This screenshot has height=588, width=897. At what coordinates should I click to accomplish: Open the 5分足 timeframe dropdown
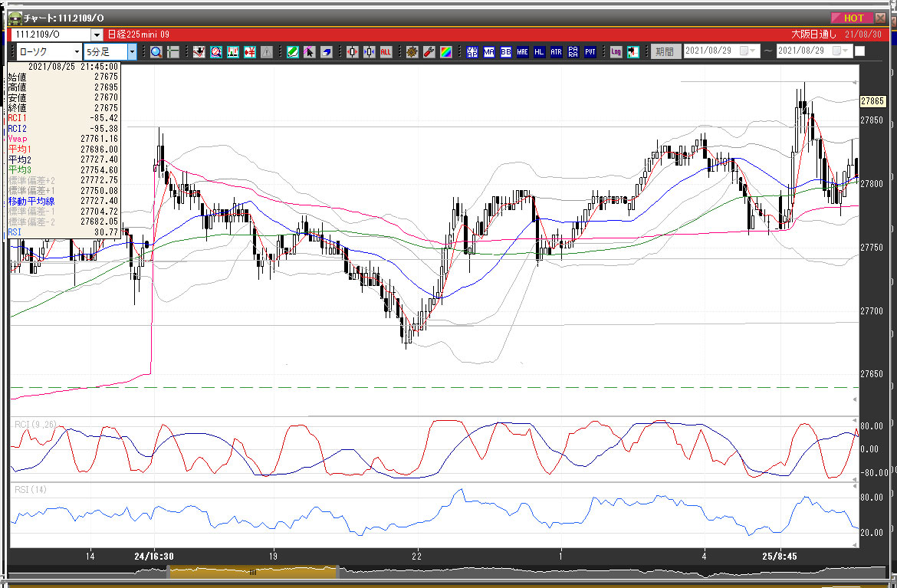(x=133, y=51)
